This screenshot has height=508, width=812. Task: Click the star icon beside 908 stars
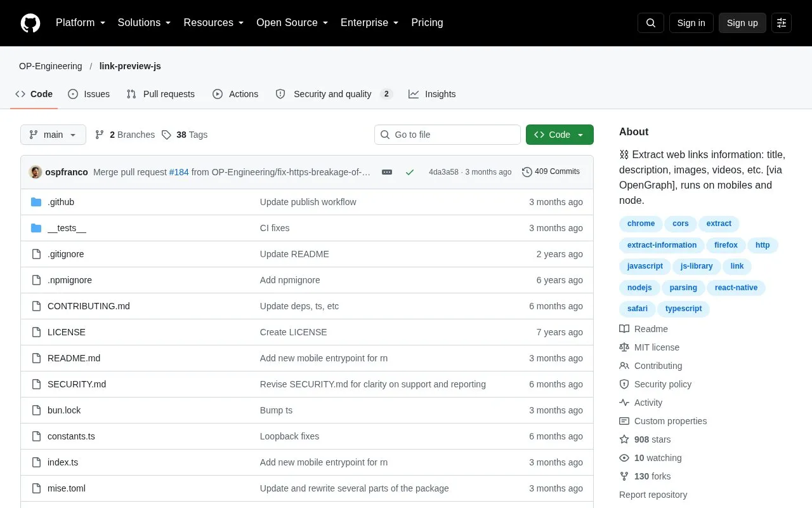click(x=624, y=439)
